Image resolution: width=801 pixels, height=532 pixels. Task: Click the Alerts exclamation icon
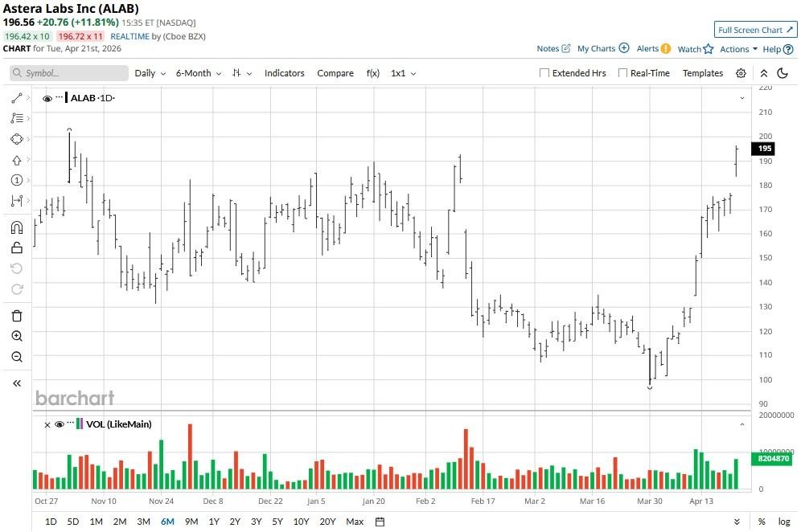[665, 48]
